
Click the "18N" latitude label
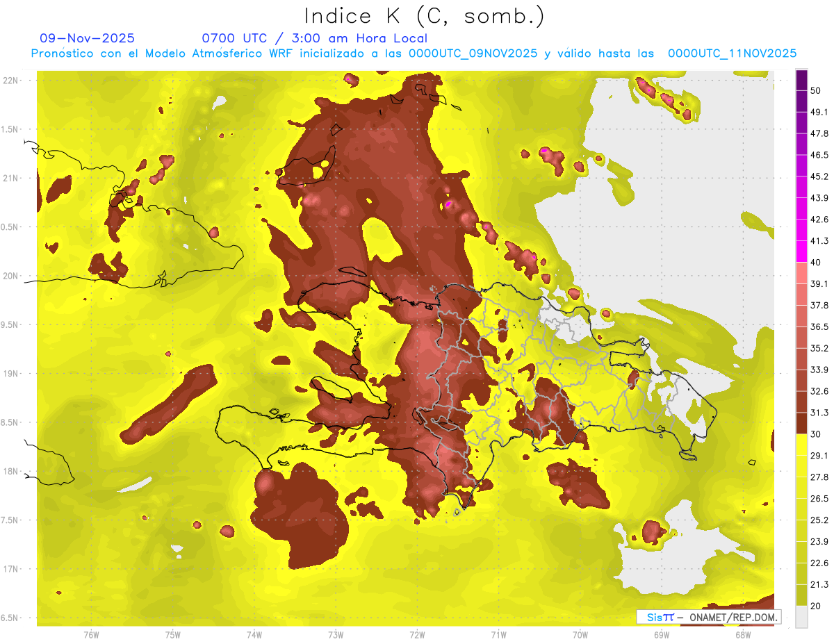click(10, 472)
